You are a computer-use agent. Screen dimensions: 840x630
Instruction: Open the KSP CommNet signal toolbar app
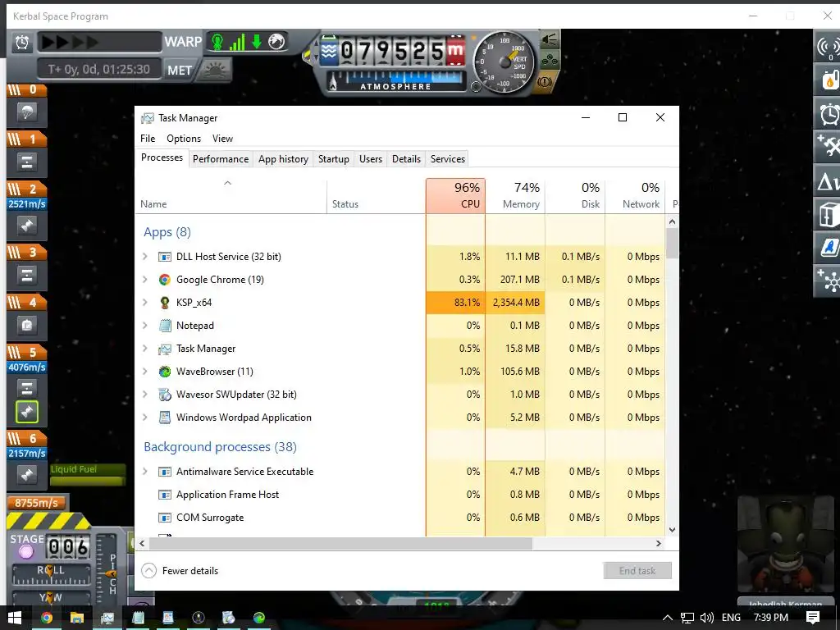point(829,47)
